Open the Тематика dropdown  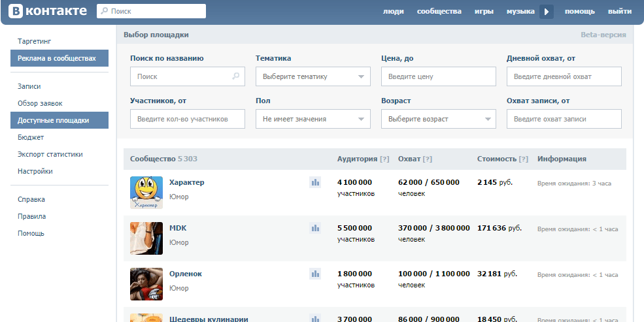point(313,76)
